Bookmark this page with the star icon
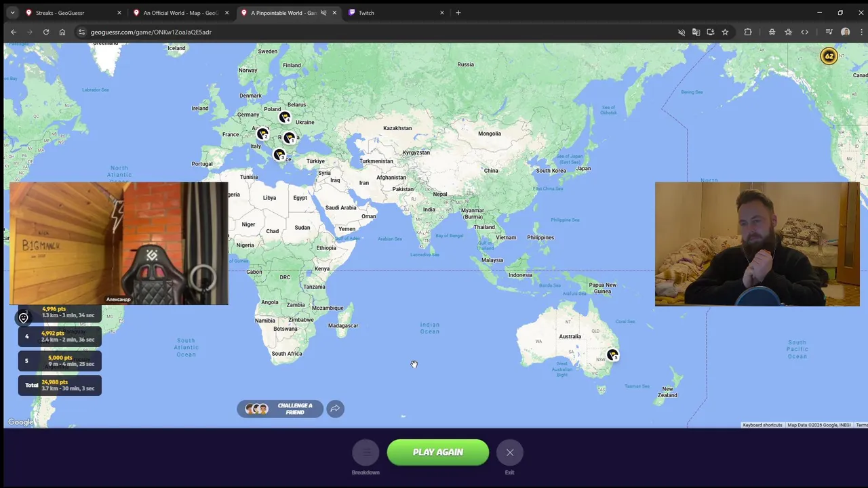The image size is (868, 488). point(725,32)
